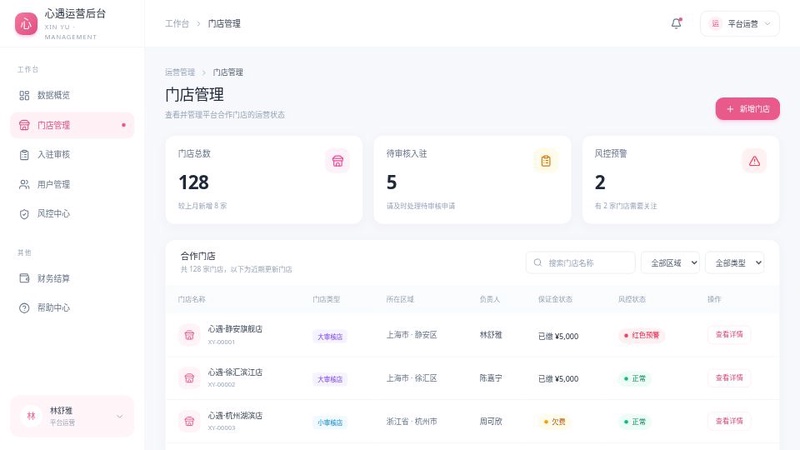Click the 财务结算 wallet icon
The height and width of the screenshot is (450, 800).
[x=24, y=278]
